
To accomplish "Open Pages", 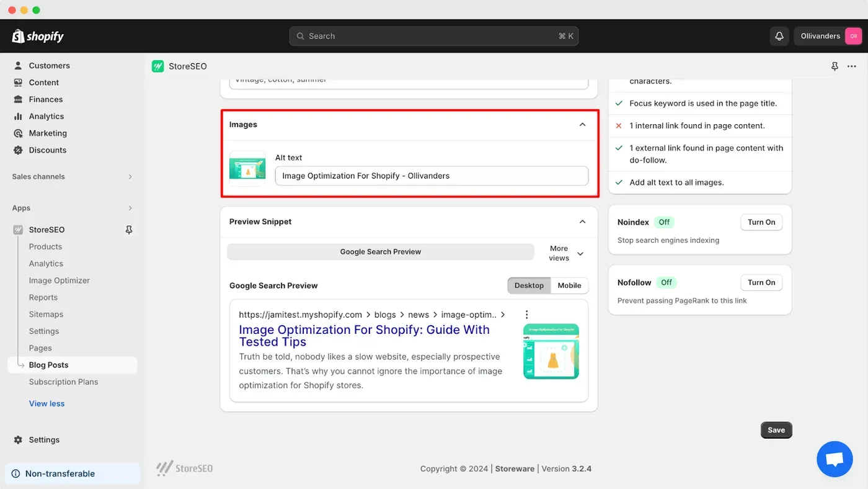I will (40, 348).
